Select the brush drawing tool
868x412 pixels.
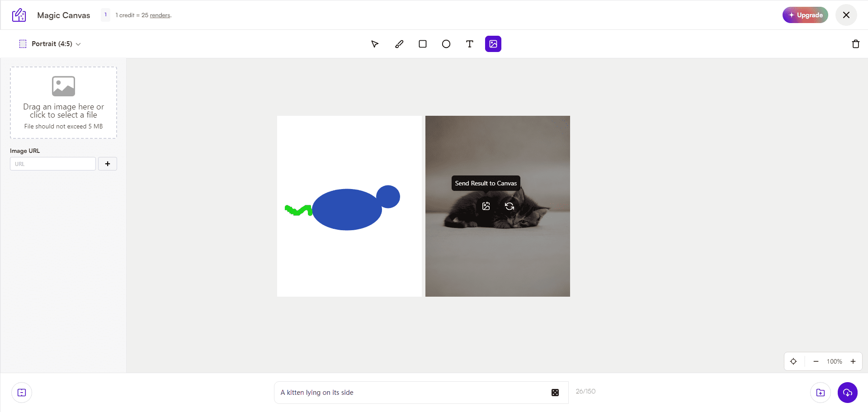(x=399, y=44)
